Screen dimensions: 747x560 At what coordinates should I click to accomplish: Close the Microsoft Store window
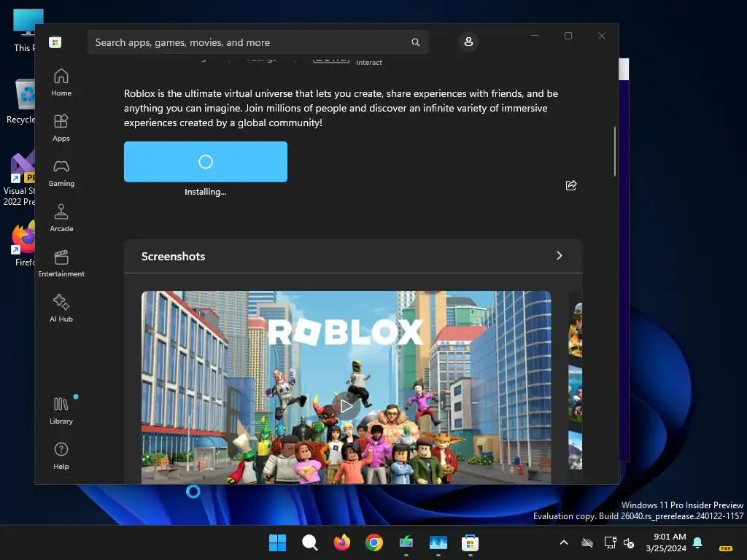tap(602, 36)
